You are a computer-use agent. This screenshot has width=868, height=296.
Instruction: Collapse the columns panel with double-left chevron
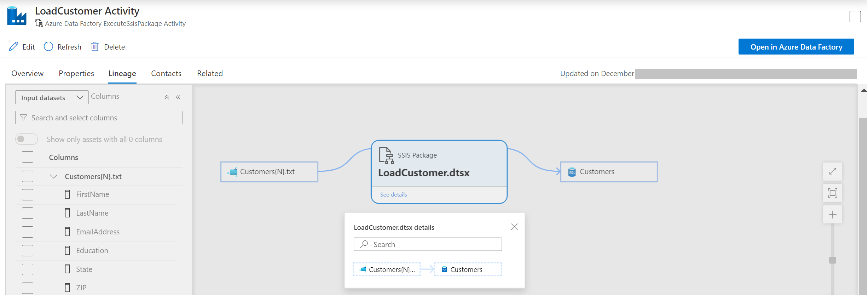tap(178, 97)
